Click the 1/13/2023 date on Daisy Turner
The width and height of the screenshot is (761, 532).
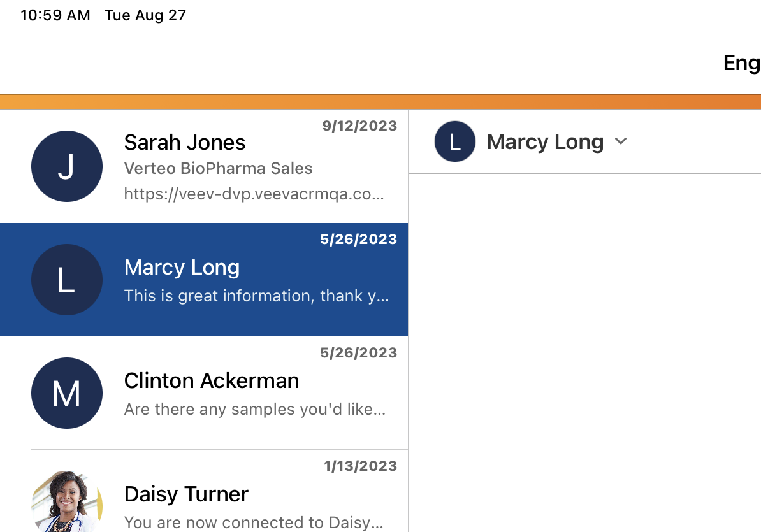(x=360, y=466)
